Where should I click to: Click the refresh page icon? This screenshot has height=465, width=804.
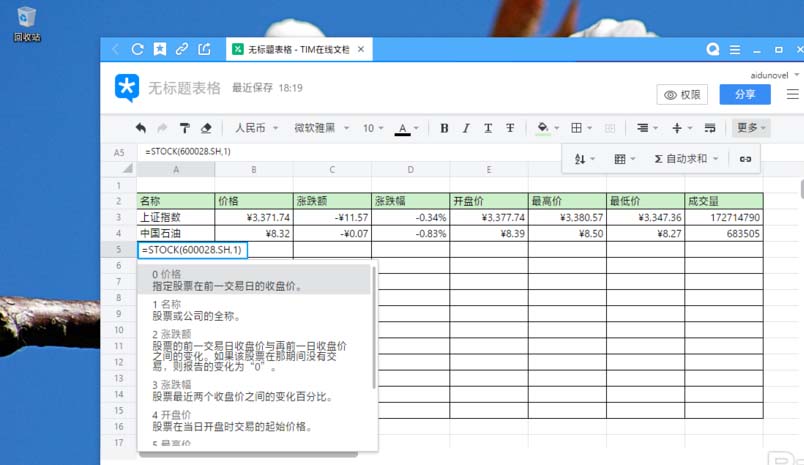(x=137, y=49)
